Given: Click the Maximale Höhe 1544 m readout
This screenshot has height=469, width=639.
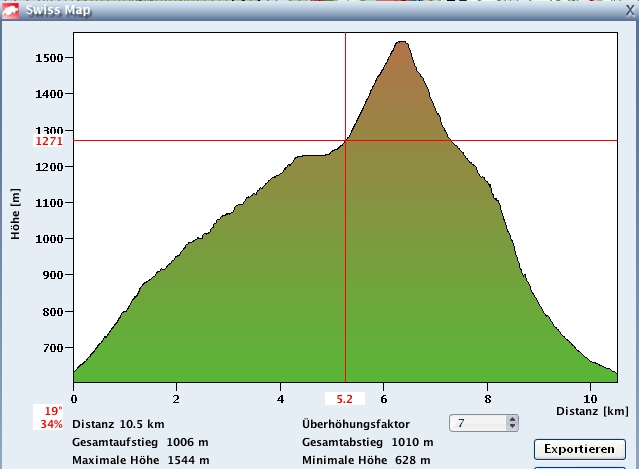Looking at the screenshot, I should (x=140, y=460).
